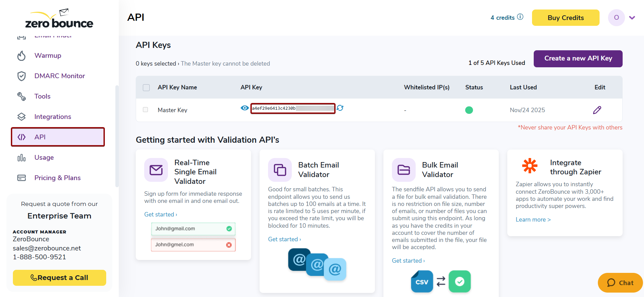Click the stacked @ symbols illustration
The height and width of the screenshot is (297, 644).
317,264
